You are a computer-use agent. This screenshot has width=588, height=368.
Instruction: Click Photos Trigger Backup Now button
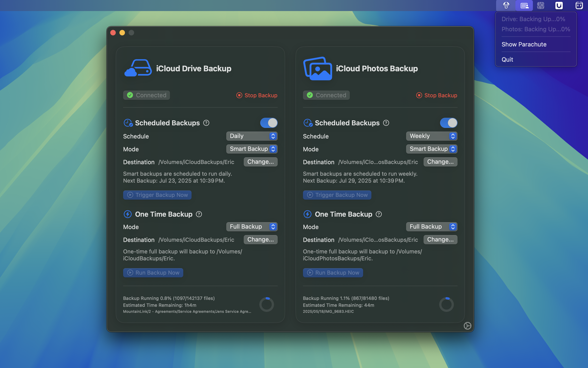click(x=337, y=195)
